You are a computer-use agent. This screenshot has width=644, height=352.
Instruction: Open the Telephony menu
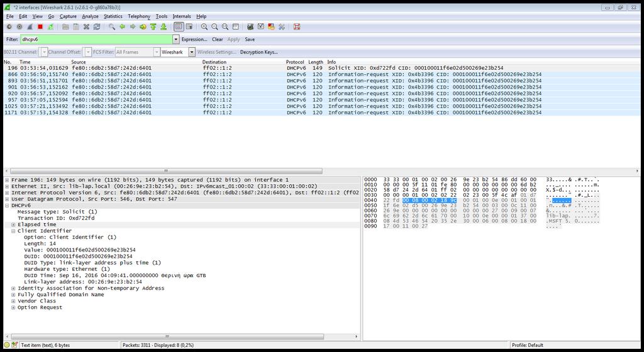point(139,16)
